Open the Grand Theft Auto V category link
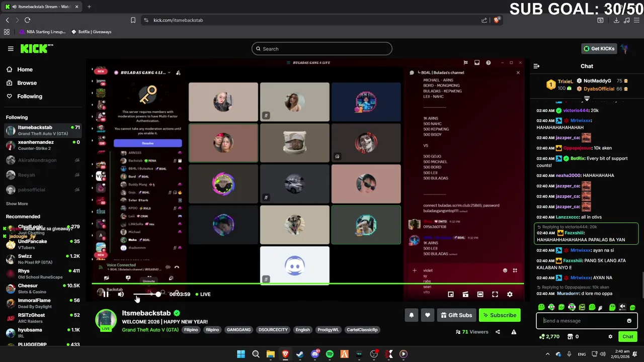 click(150, 330)
